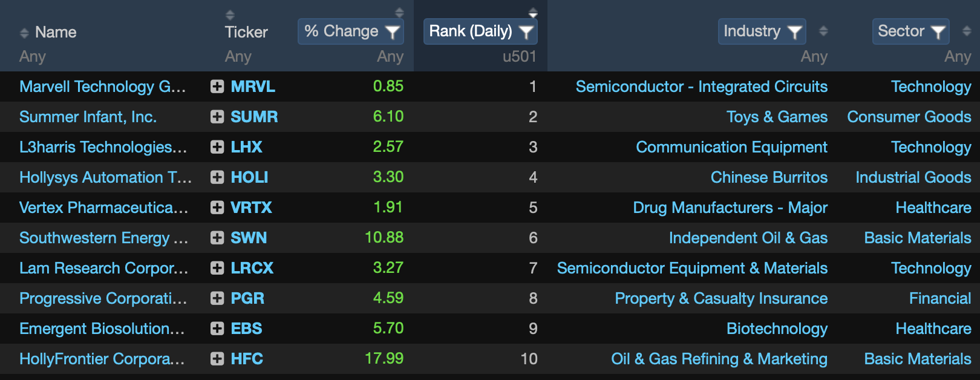This screenshot has width=980, height=380.
Task: Click the Rank filter field showing u501
Action: (480, 57)
